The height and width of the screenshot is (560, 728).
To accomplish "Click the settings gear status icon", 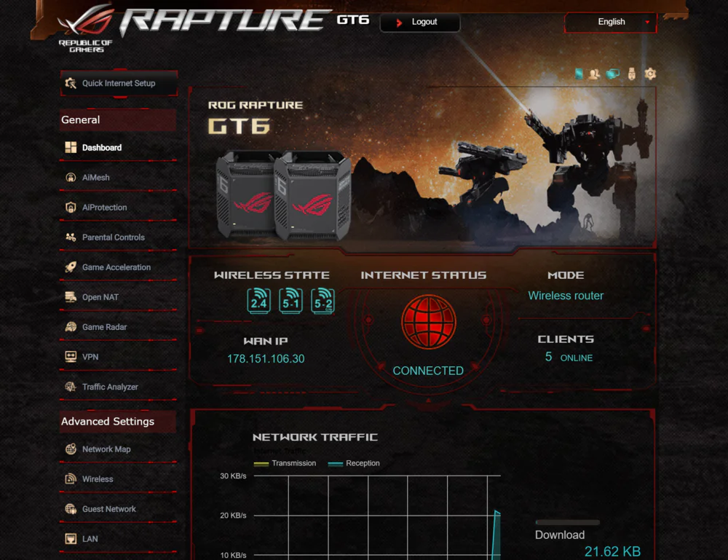I will click(x=650, y=74).
